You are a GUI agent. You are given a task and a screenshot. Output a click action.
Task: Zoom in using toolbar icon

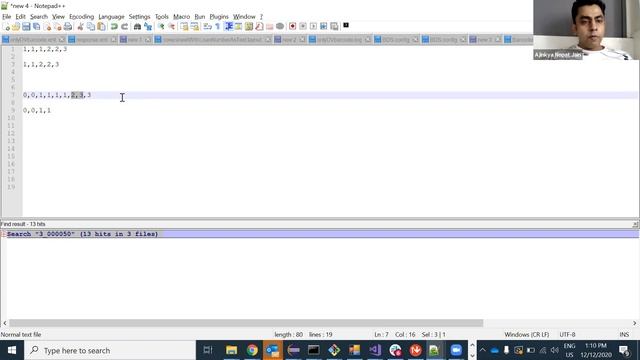coord(161,27)
